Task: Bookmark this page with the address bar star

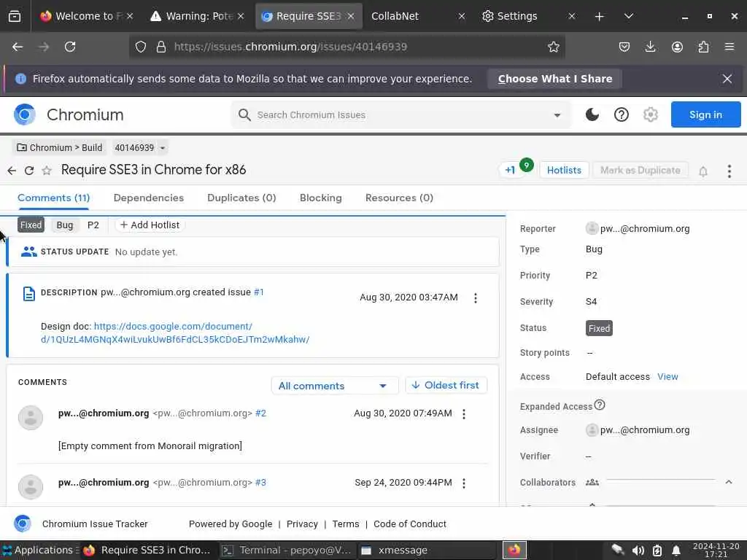Action: (553, 47)
